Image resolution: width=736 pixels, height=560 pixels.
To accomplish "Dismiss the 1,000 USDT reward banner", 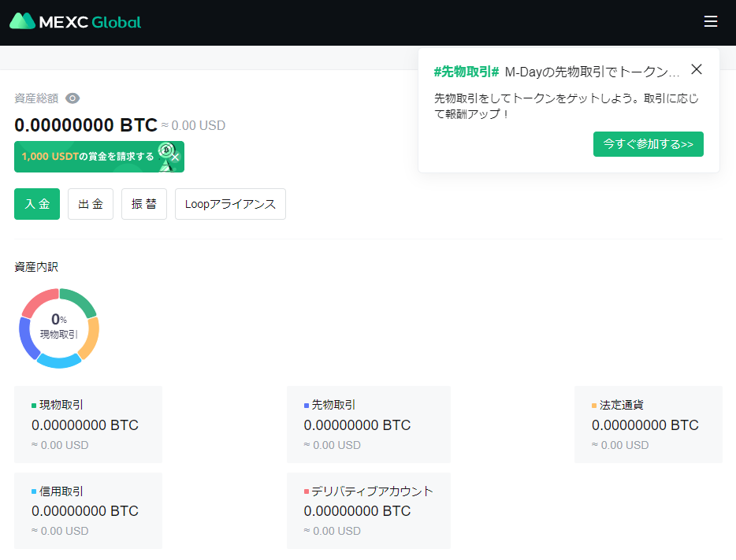I will 175,157.
